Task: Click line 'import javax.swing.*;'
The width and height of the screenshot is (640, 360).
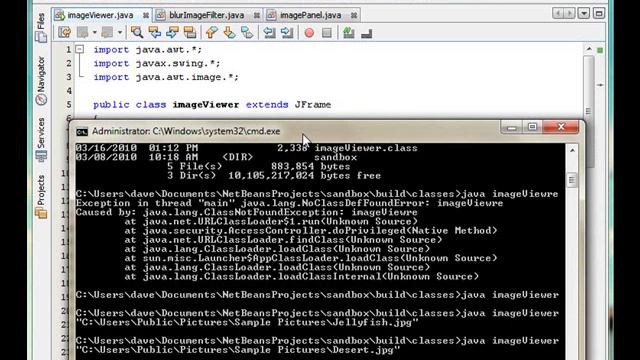Action: 157,64
